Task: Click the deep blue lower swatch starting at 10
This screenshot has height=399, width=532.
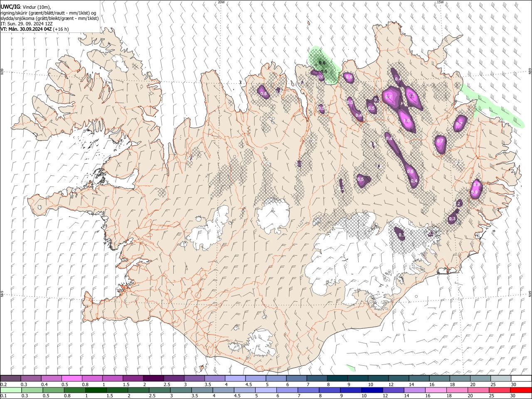Action: (372, 390)
